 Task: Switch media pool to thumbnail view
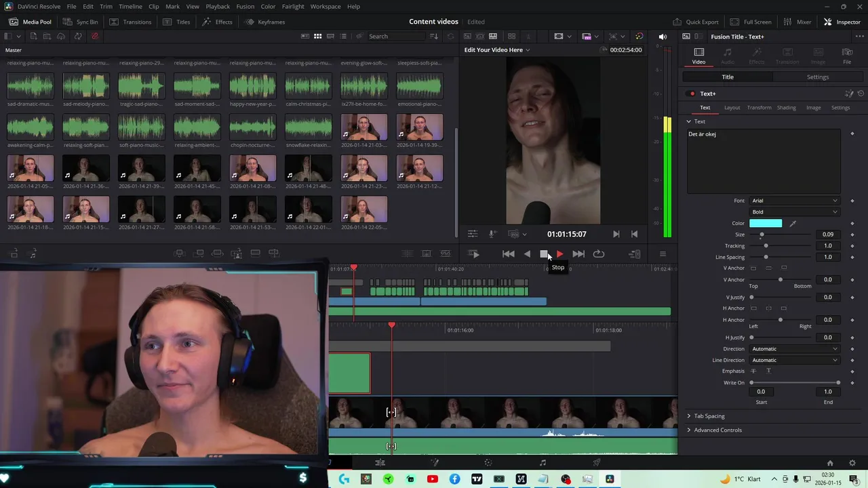pyautogui.click(x=317, y=36)
